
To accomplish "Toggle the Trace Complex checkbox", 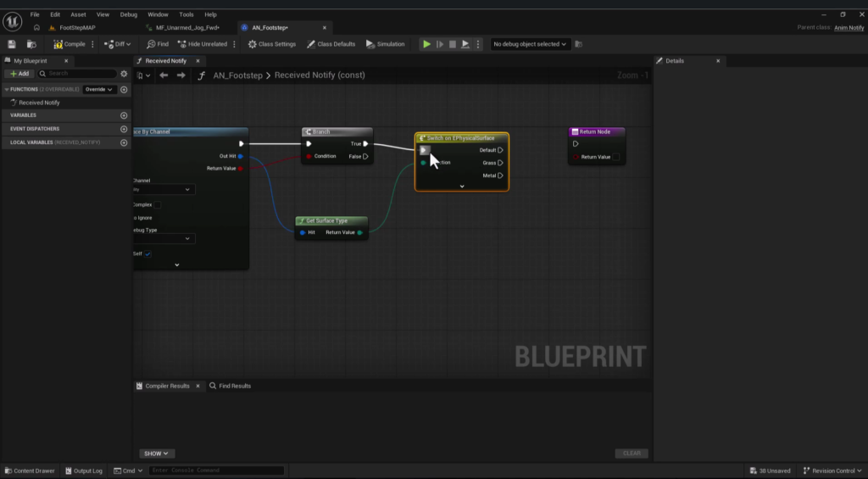I will [157, 205].
